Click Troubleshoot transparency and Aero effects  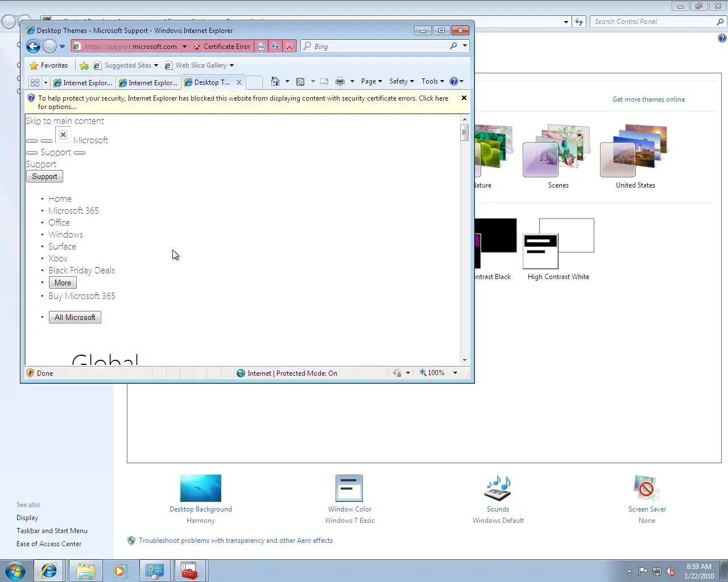pos(235,541)
